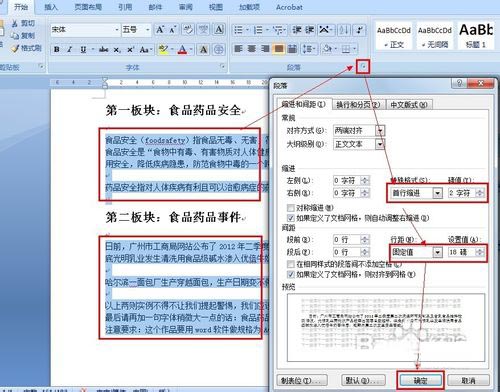Open the 首行缩进 special format dropdown
The width and height of the screenshot is (500, 392).
tap(437, 193)
